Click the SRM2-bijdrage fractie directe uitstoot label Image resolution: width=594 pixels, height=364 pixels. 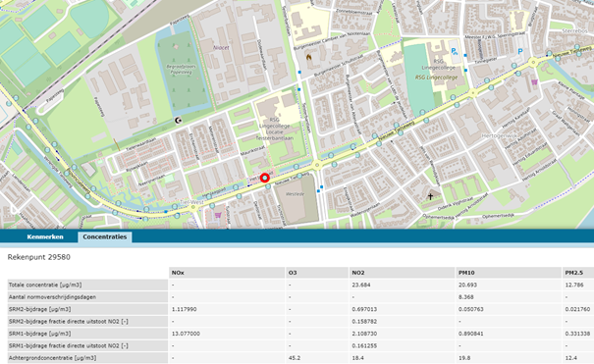tap(68, 321)
